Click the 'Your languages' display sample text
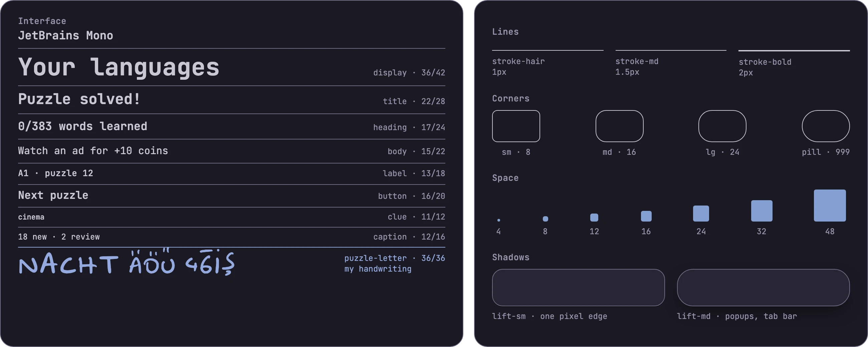Image resolution: width=868 pixels, height=347 pixels. click(119, 67)
